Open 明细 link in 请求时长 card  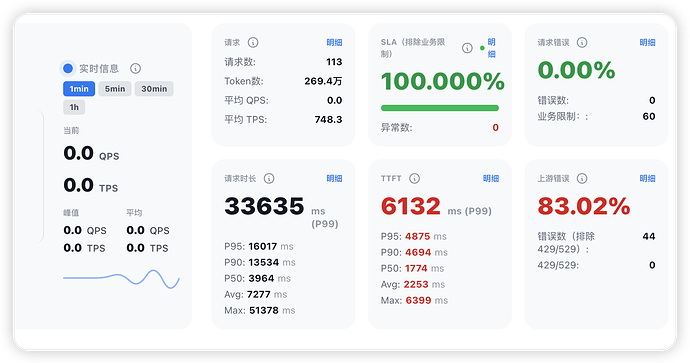[334, 178]
